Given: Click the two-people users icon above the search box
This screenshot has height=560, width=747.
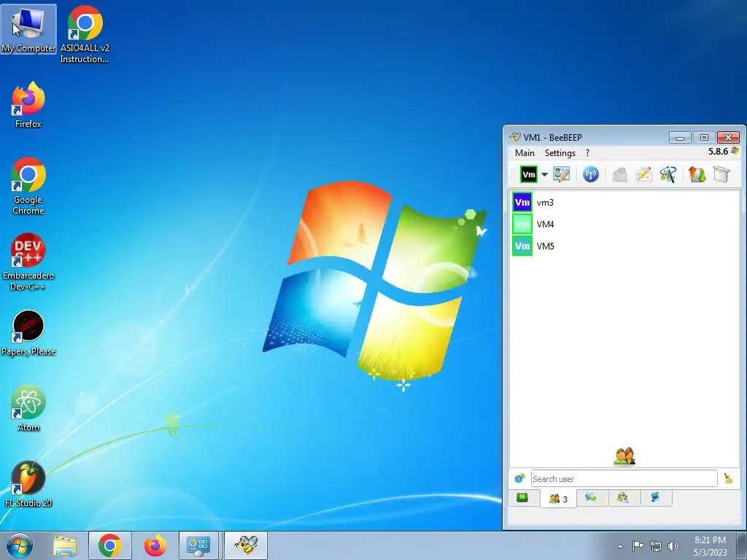Looking at the screenshot, I should coord(624,456).
